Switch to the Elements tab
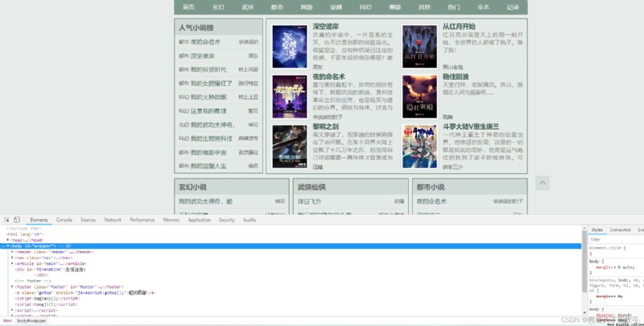 [39, 220]
